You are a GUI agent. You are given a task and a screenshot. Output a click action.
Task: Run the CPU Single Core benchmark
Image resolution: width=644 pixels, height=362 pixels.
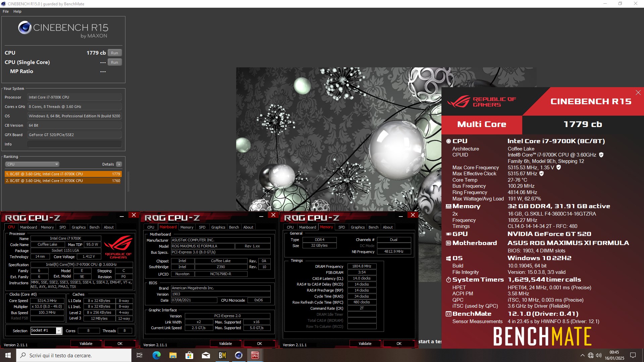click(x=114, y=62)
